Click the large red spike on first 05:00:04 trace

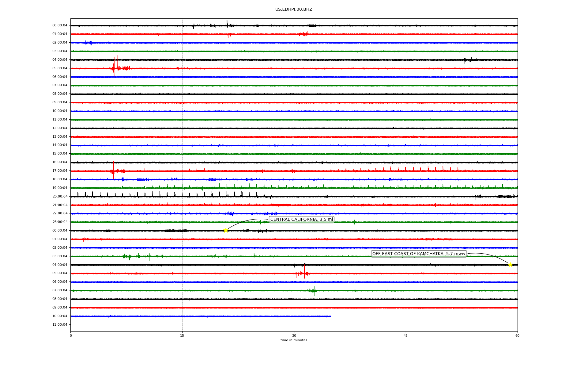[x=114, y=66]
